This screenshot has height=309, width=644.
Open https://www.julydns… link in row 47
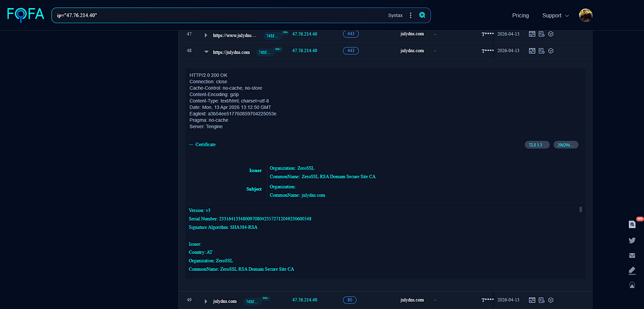(234, 35)
